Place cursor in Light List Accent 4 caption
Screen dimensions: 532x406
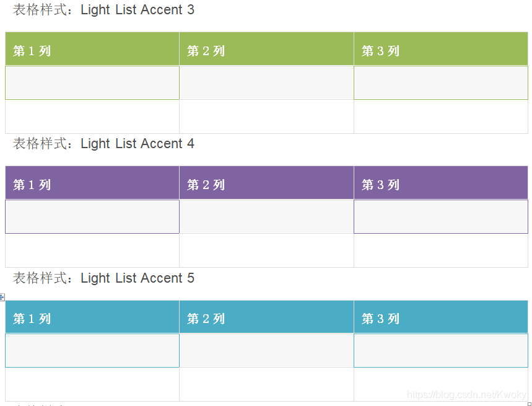[x=137, y=144]
